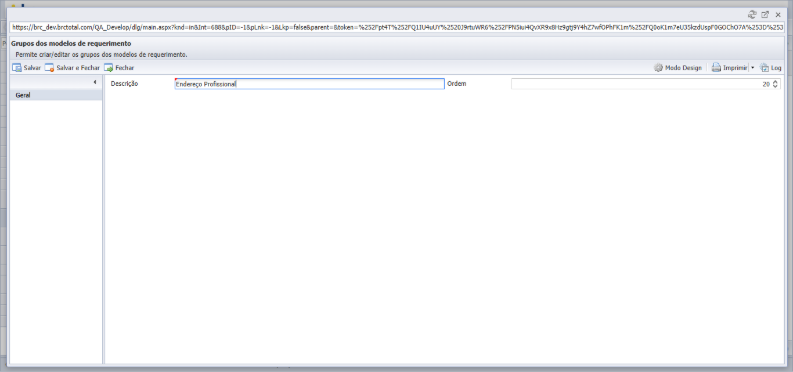Click the refresh icon in dialog title bar
Image resolution: width=793 pixels, height=372 pixels.
[x=752, y=15]
